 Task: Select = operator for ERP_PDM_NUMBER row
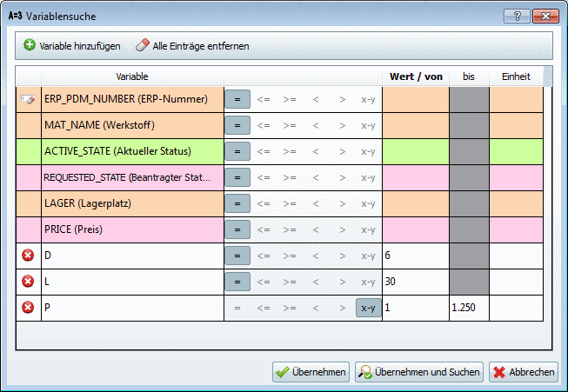click(x=237, y=99)
